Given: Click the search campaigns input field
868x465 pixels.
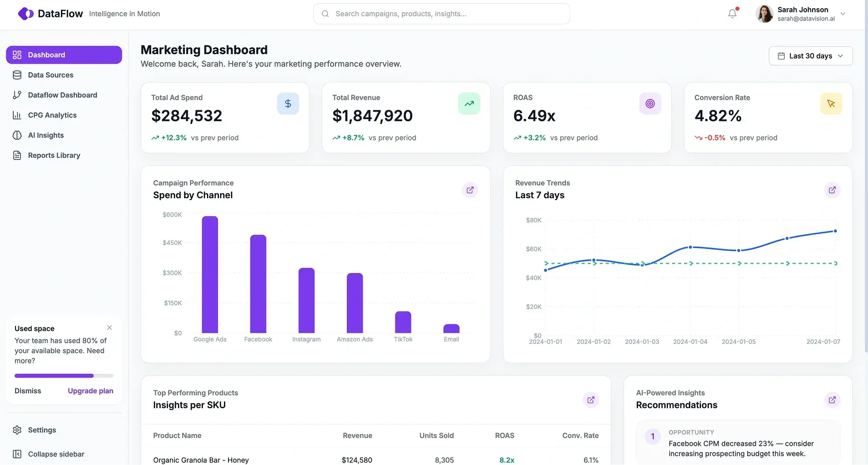Looking at the screenshot, I should [x=441, y=13].
